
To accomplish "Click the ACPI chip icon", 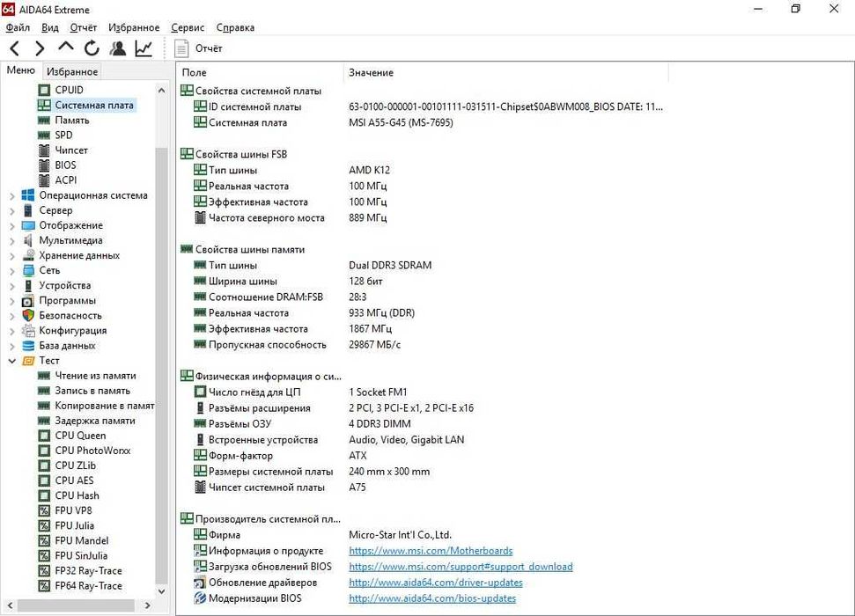I will [44, 180].
